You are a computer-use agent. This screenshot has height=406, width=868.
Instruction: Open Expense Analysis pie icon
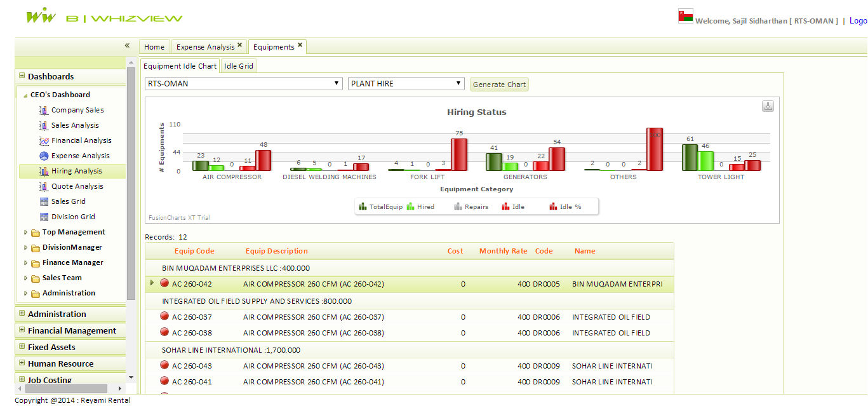coord(44,156)
